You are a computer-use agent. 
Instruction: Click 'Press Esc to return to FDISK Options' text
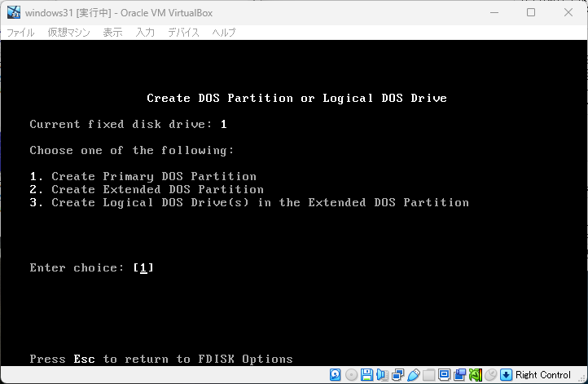[161, 360]
